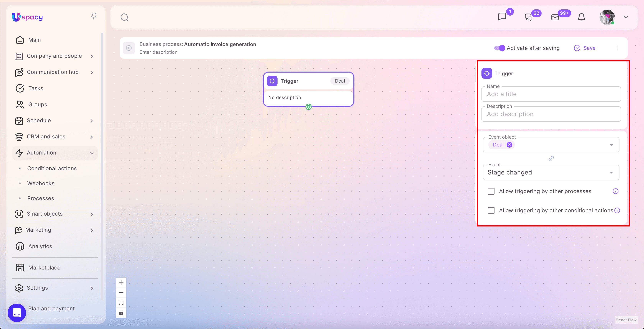Viewport: 644px width, 329px height.
Task: Click the Schedule calendar icon
Action: click(19, 121)
